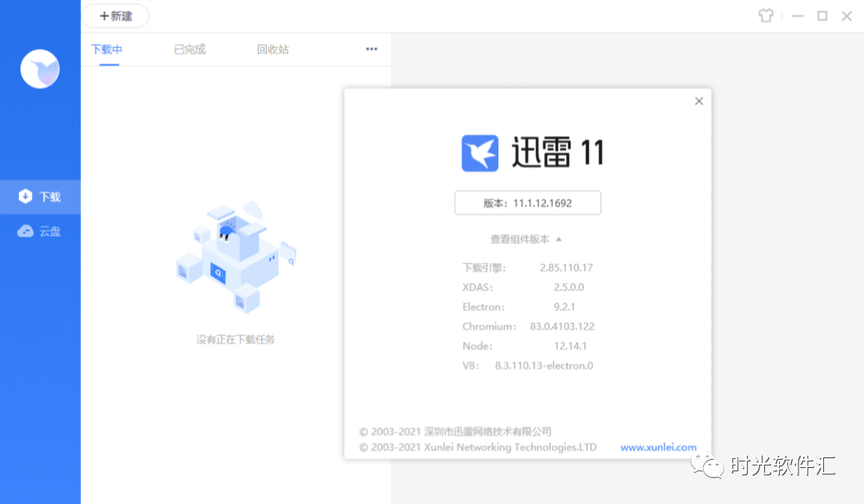
Task: Click the empty downloads box illustration
Action: pos(236,257)
